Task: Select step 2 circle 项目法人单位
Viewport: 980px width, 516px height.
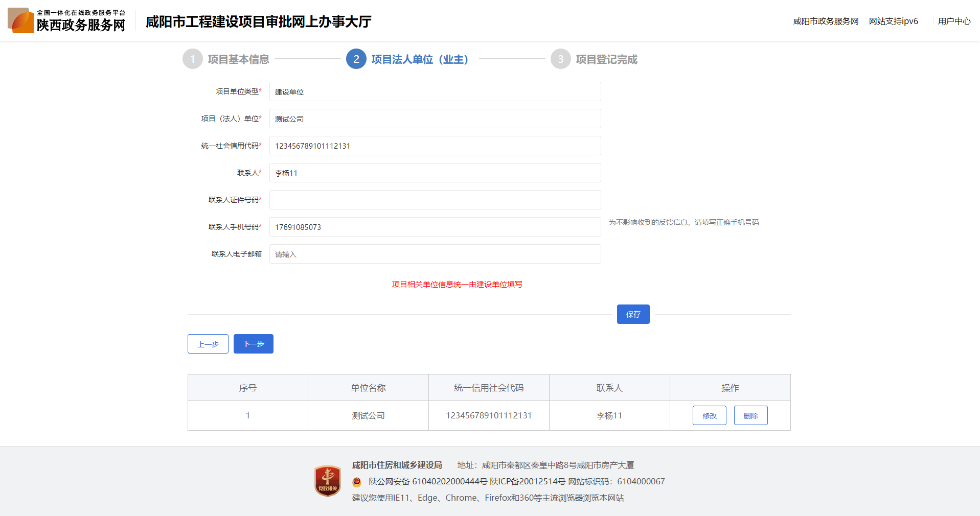Action: click(356, 59)
